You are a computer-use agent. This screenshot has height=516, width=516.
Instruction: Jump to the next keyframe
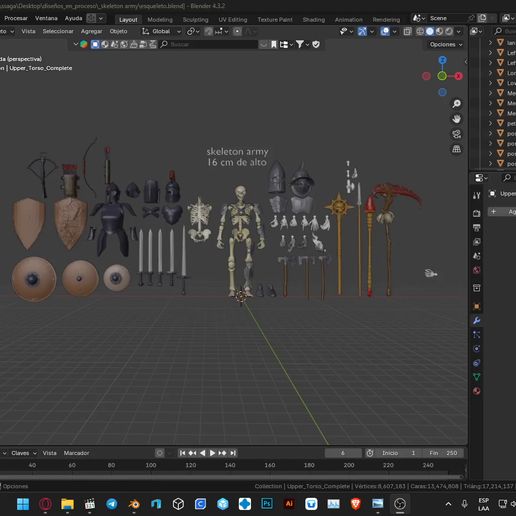pyautogui.click(x=222, y=453)
